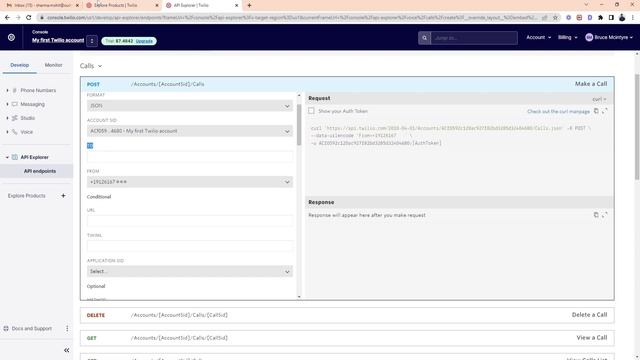Viewport: 640px width, 360px height.
Task: Switch to the Inbox browser tab
Action: [41, 5]
